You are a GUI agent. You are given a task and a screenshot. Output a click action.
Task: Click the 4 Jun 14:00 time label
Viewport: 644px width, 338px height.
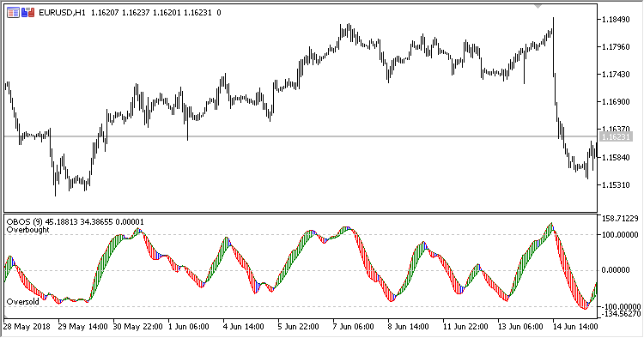tap(244, 327)
